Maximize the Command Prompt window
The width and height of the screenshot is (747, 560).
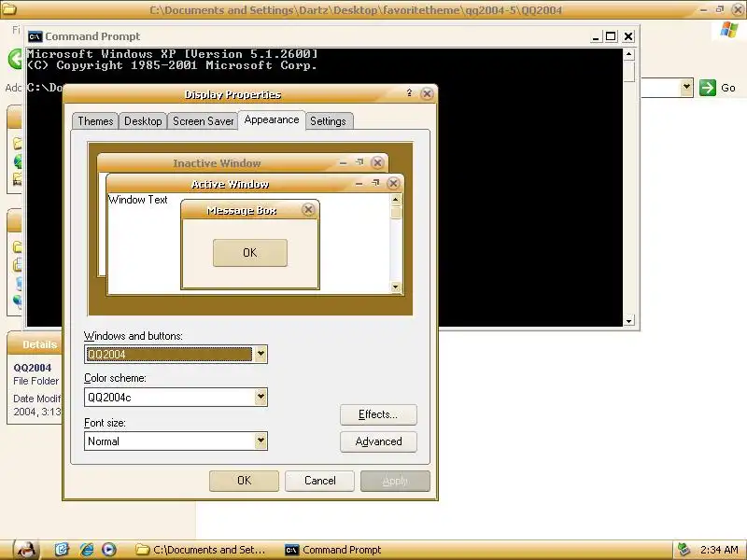(611, 36)
